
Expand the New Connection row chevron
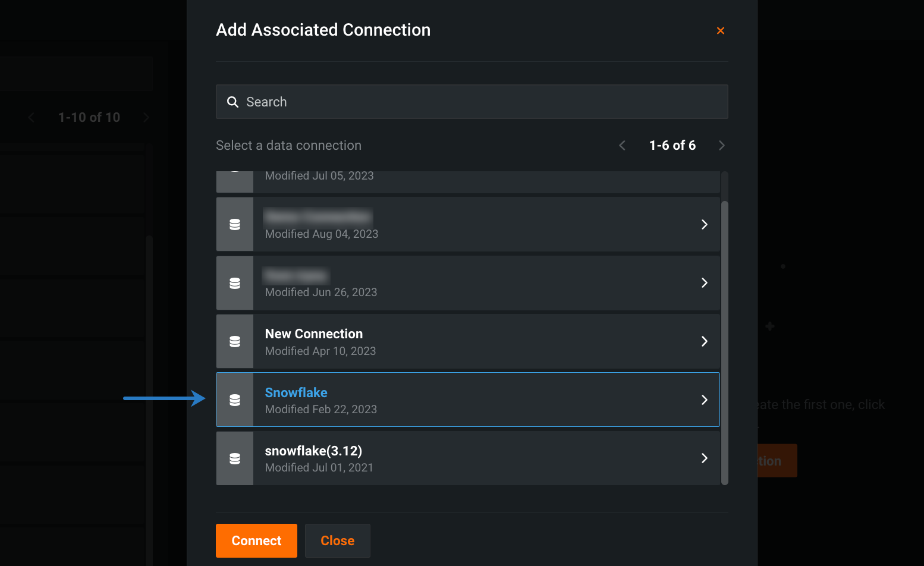pyautogui.click(x=704, y=342)
